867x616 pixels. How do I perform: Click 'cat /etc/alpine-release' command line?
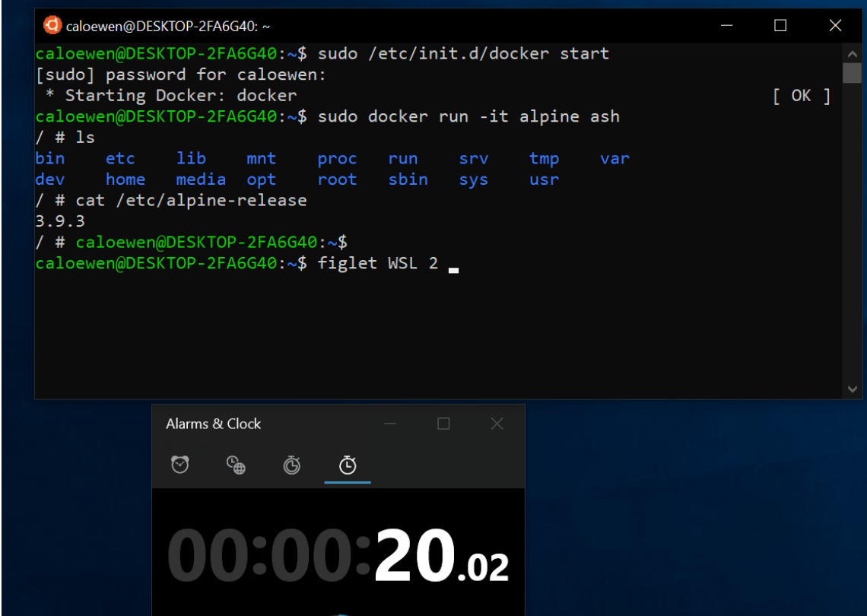(x=171, y=201)
